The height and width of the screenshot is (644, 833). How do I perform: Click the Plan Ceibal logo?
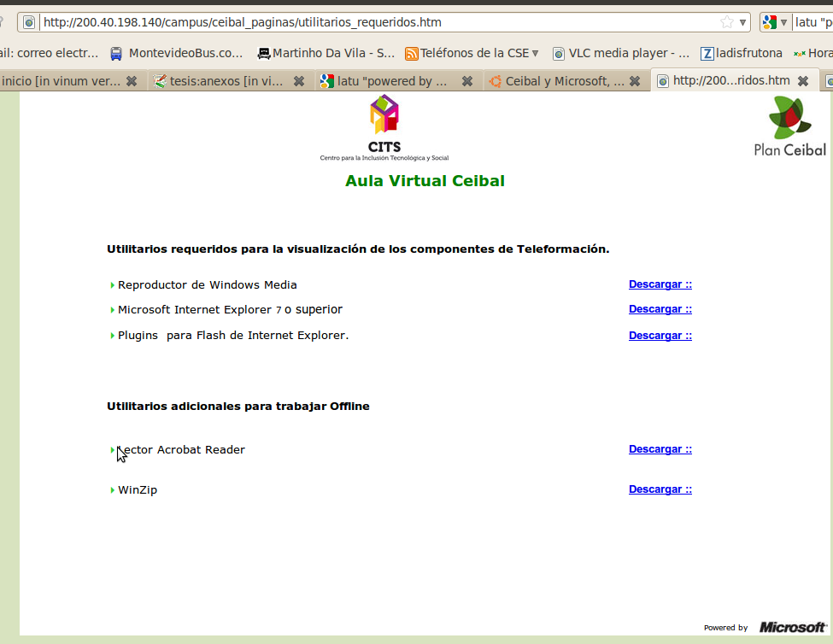point(790,126)
